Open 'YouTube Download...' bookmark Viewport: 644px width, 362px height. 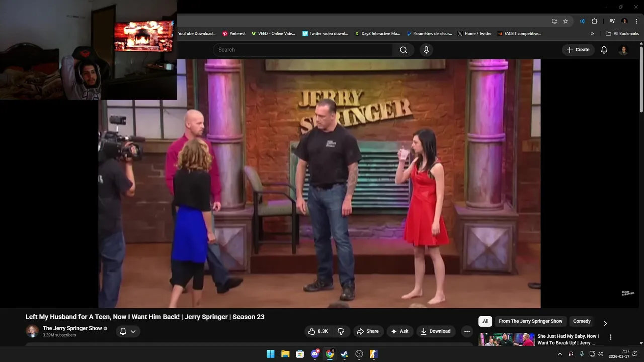197,34
